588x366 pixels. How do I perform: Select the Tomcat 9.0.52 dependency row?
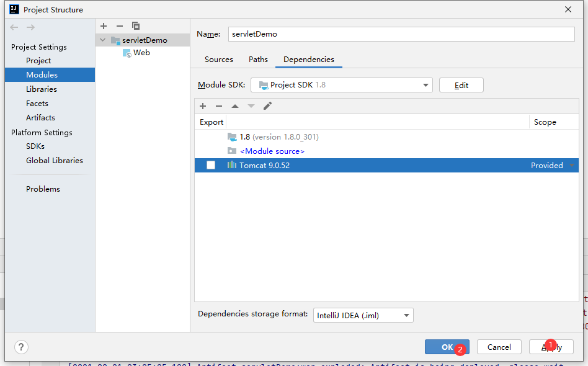click(386, 166)
